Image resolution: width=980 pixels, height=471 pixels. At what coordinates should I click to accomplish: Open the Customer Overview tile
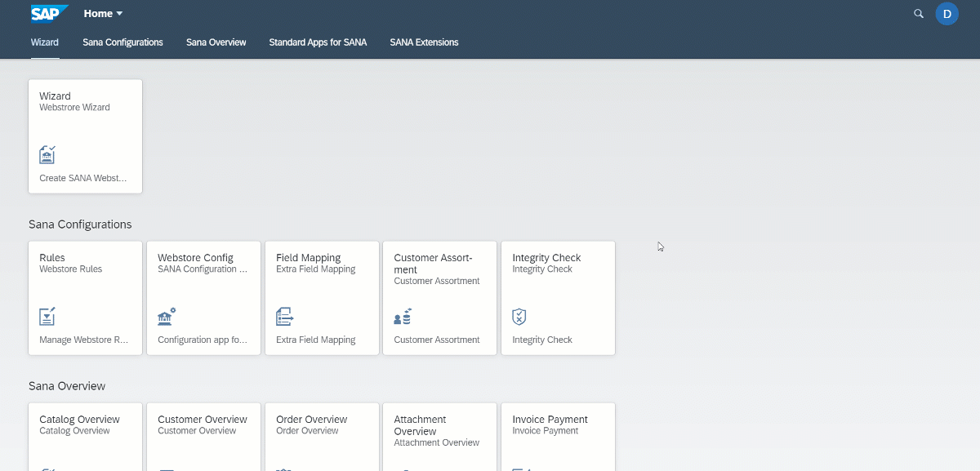click(x=204, y=437)
